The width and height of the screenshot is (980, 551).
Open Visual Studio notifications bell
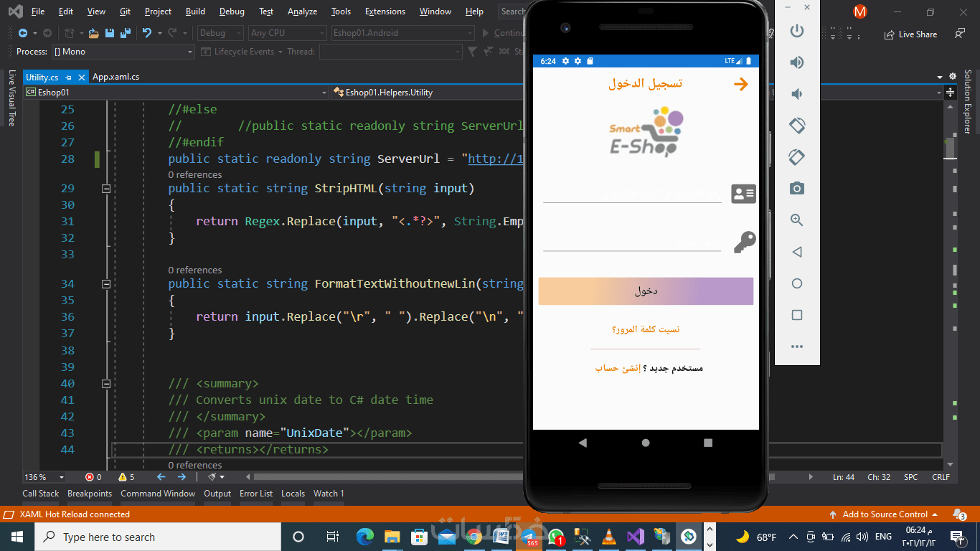(x=959, y=514)
